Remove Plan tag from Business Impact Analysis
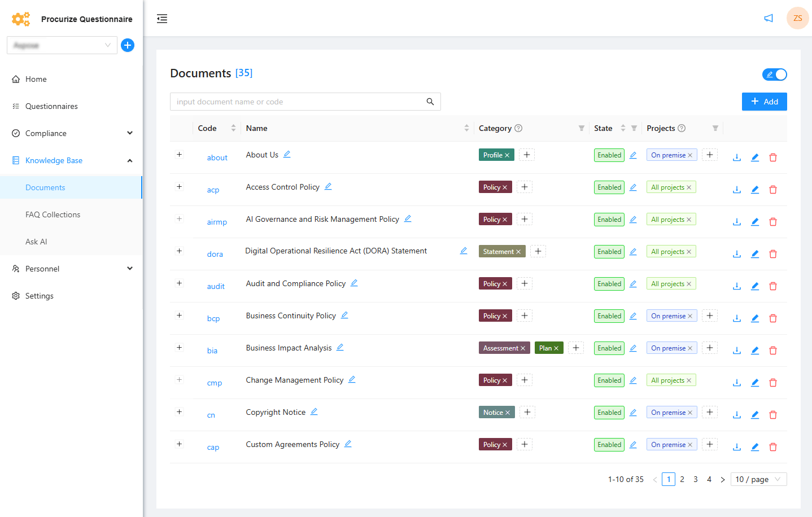Screen dimensions: 812x517 [x=556, y=348]
